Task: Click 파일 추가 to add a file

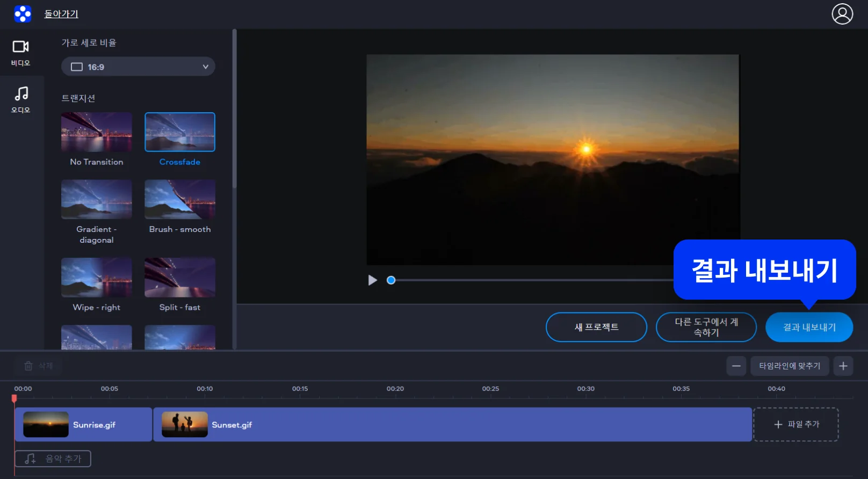Action: (x=796, y=425)
